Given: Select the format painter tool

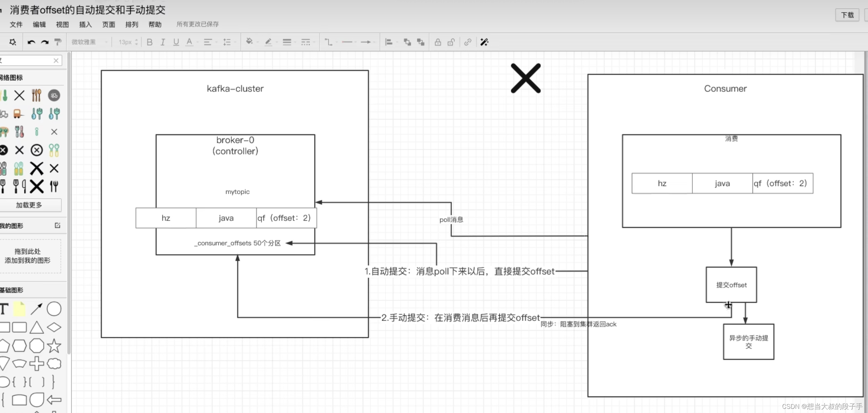Looking at the screenshot, I should [58, 42].
